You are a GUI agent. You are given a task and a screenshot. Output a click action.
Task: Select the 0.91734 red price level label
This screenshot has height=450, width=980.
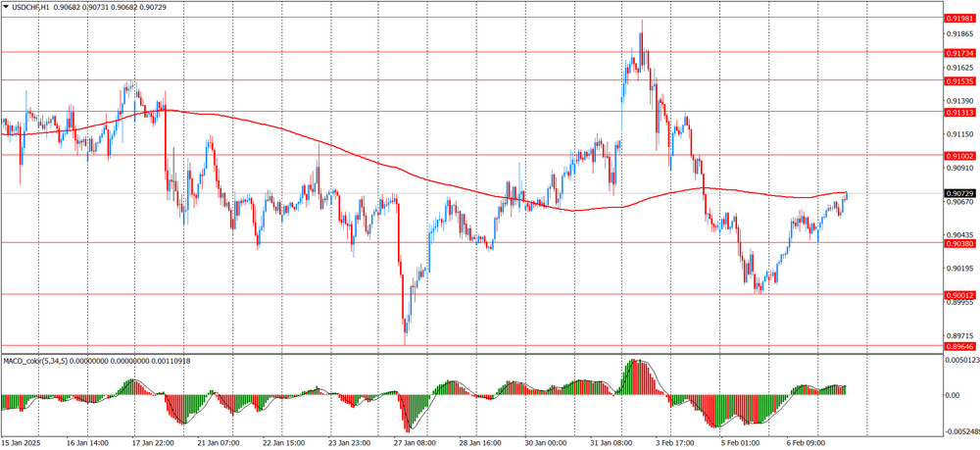click(961, 53)
